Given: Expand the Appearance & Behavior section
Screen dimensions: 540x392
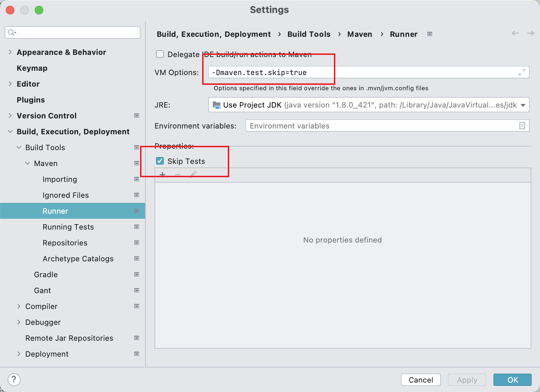Looking at the screenshot, I should pyautogui.click(x=10, y=52).
